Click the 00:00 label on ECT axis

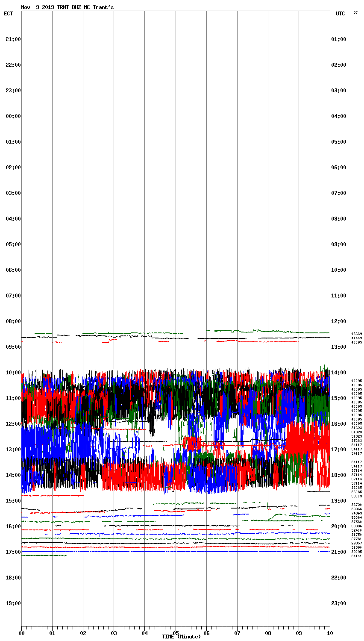point(13,116)
